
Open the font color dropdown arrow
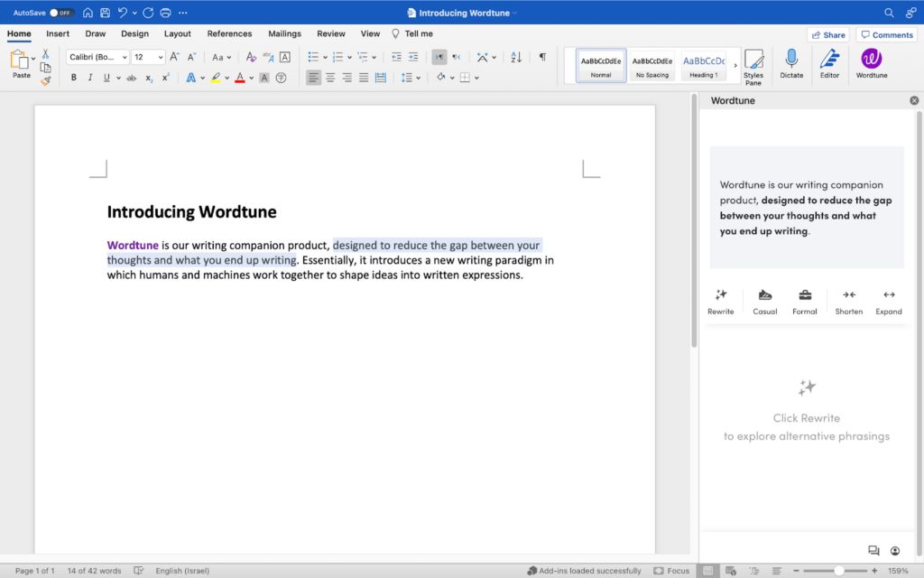[252, 78]
